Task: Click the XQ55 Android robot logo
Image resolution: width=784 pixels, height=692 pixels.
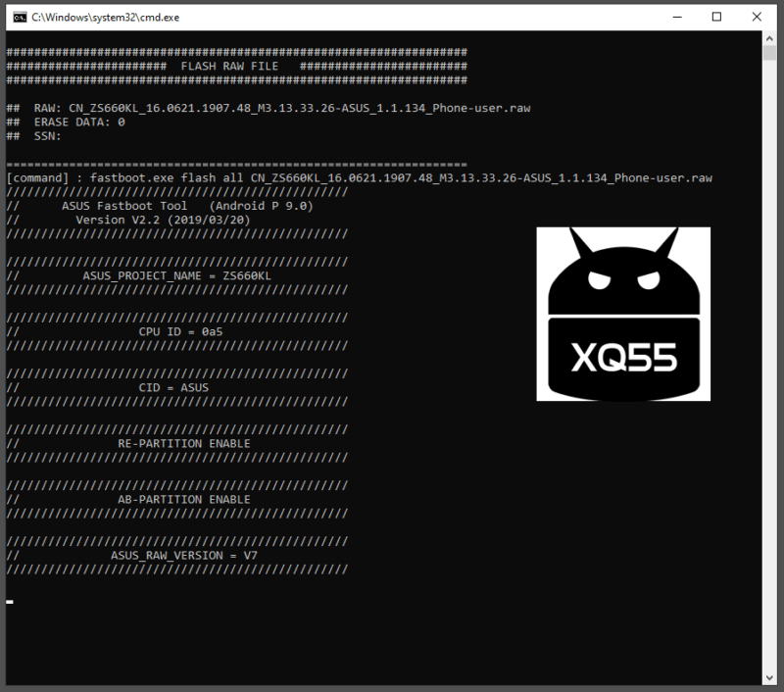Action: pos(622,314)
